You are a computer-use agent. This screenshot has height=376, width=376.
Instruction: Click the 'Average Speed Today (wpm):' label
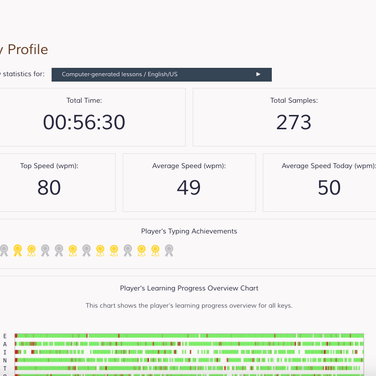click(x=329, y=166)
